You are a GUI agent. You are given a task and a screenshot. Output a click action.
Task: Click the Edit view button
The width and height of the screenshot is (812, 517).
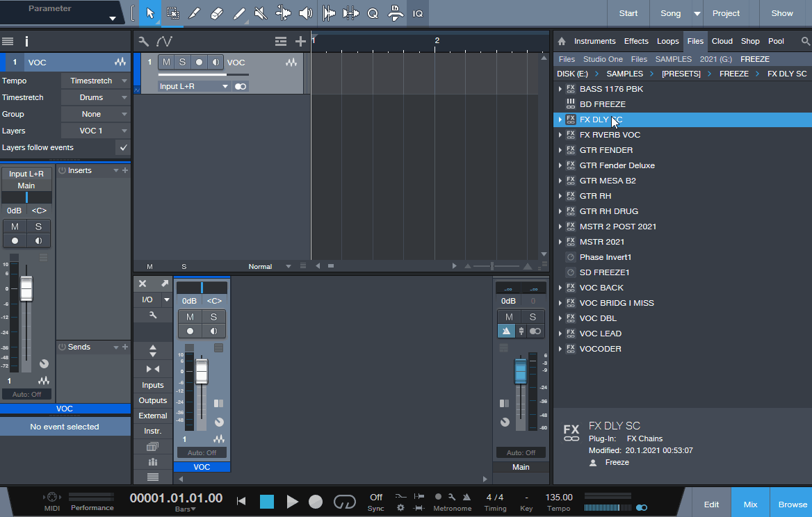(x=711, y=504)
